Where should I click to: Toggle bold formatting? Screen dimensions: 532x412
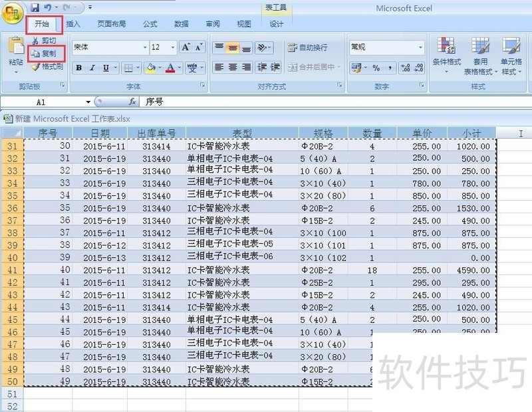click(78, 68)
